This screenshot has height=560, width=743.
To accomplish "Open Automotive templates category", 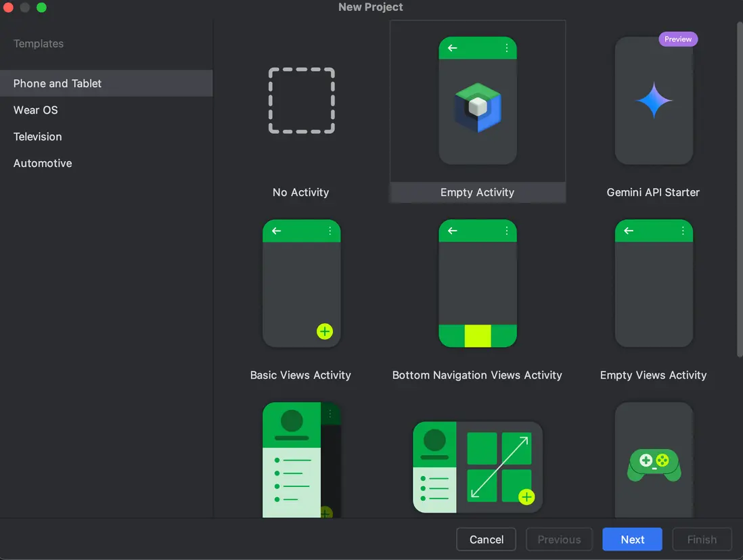I will tap(43, 163).
